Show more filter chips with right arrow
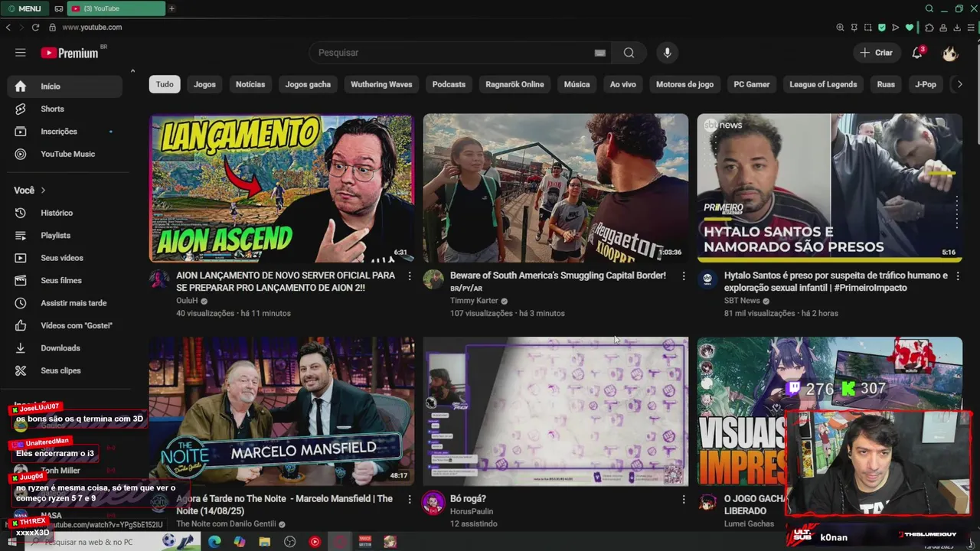This screenshot has width=980, height=551. 959,84
